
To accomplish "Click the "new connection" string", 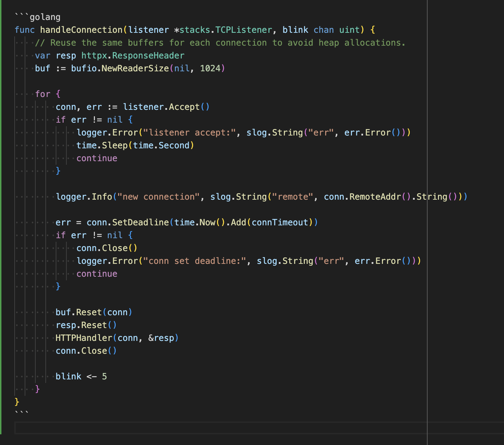I will pos(158,197).
